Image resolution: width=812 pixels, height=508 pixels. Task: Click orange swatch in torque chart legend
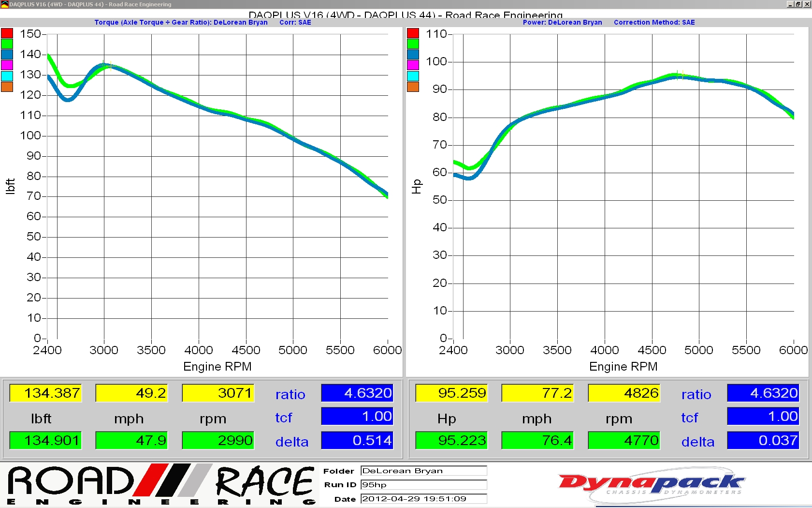coord(7,87)
